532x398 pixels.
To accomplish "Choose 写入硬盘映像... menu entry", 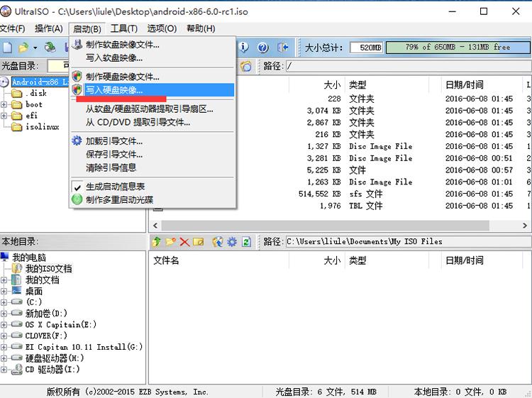I will [153, 90].
